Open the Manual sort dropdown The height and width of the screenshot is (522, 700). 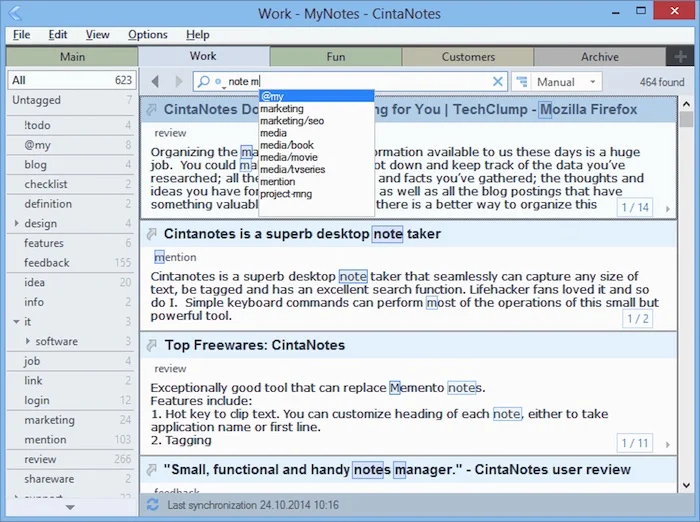pyautogui.click(x=557, y=82)
